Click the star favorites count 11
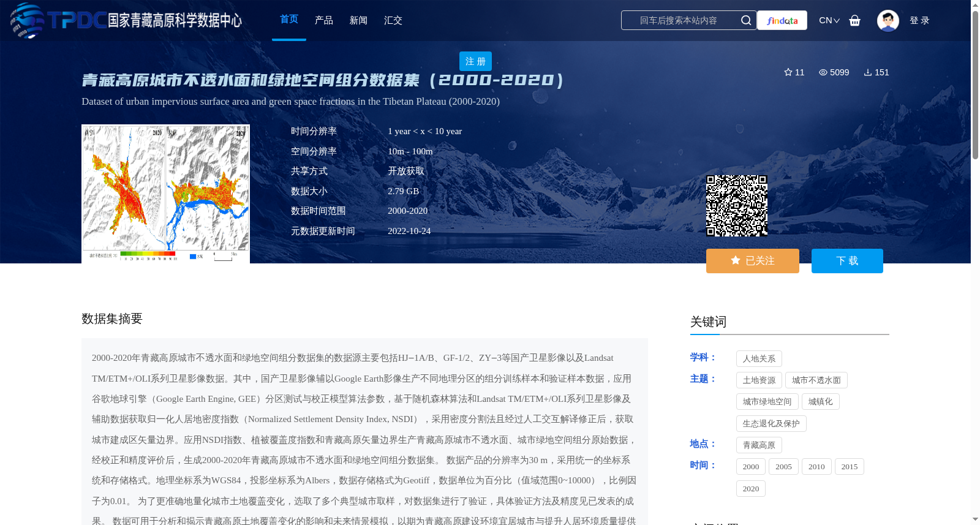Viewport: 980px width, 525px height. (794, 72)
